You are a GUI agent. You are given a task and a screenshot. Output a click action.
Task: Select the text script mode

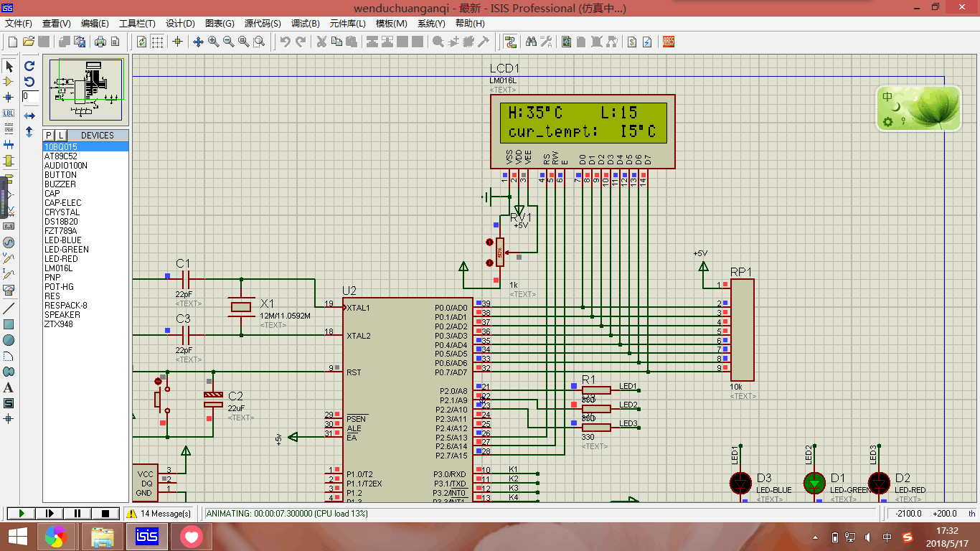coord(9,128)
